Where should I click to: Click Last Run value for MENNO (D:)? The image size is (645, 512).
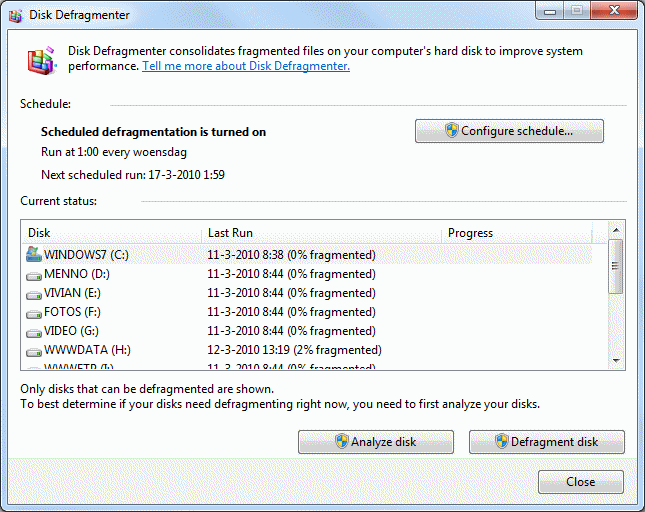(291, 274)
